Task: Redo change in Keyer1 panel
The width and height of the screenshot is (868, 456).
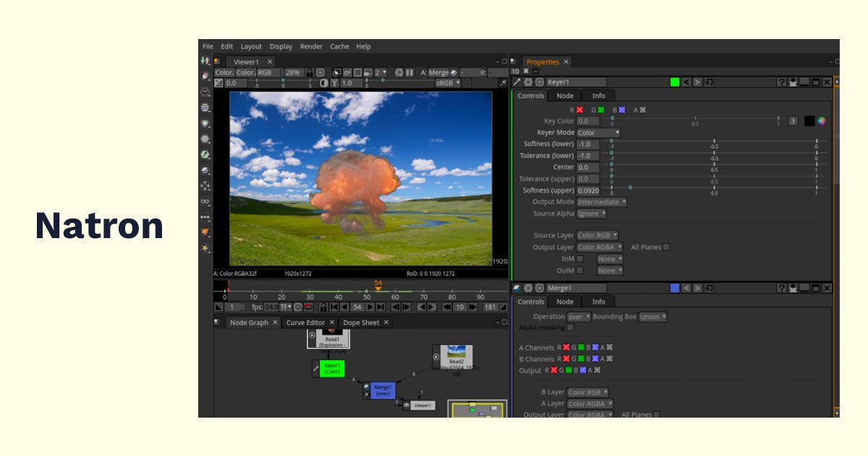Action: point(697,82)
